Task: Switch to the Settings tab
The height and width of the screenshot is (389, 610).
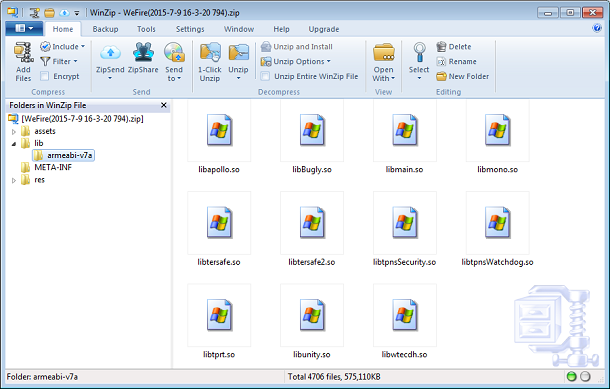Action: pyautogui.click(x=190, y=29)
